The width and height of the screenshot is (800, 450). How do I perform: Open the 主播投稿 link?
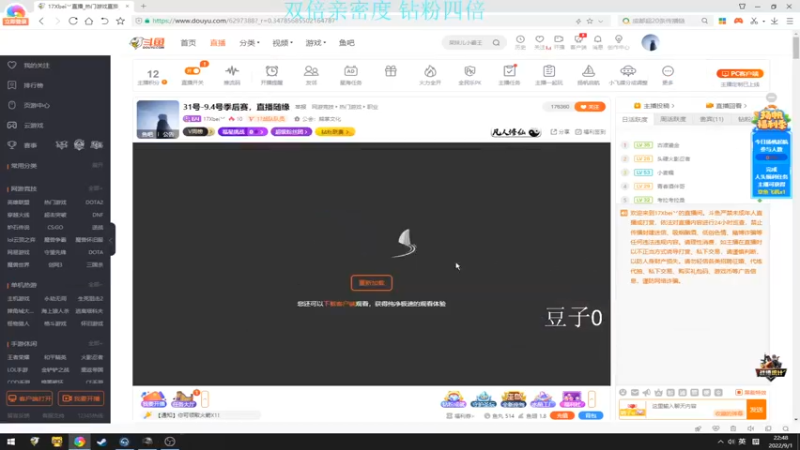click(654, 106)
